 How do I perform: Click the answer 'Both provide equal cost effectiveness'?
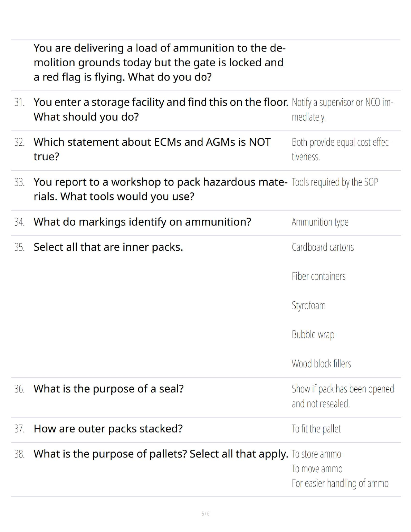point(341,149)
